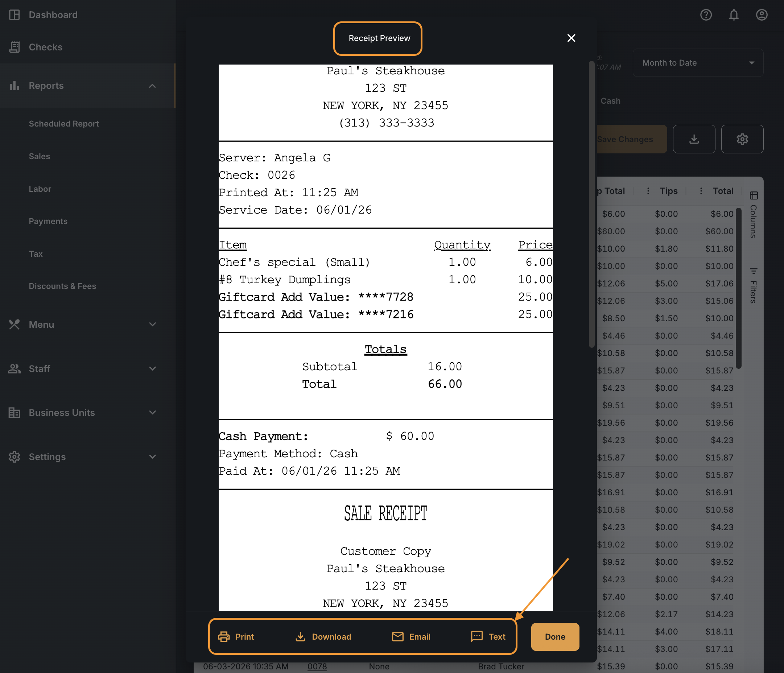The height and width of the screenshot is (673, 784).
Task: Click the Subtotal 16.00 amount
Action: coord(445,367)
